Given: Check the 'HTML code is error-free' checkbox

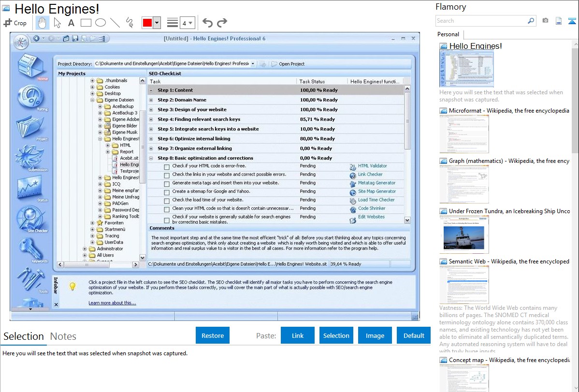Looking at the screenshot, I should pos(167,167).
